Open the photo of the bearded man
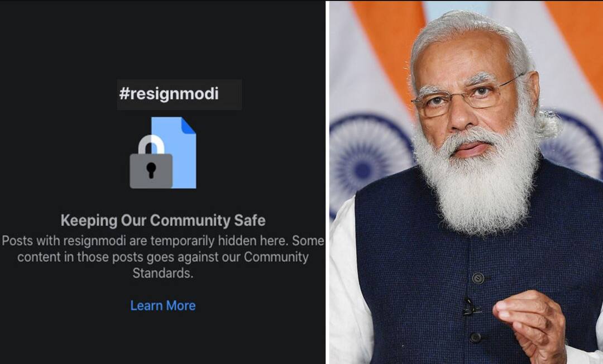603x364 pixels. pos(466,182)
